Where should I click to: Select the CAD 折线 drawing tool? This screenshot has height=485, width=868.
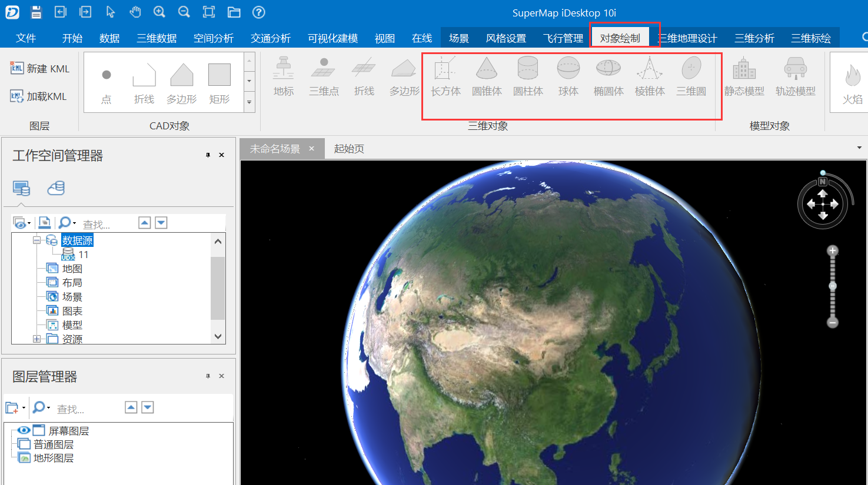tap(144, 83)
